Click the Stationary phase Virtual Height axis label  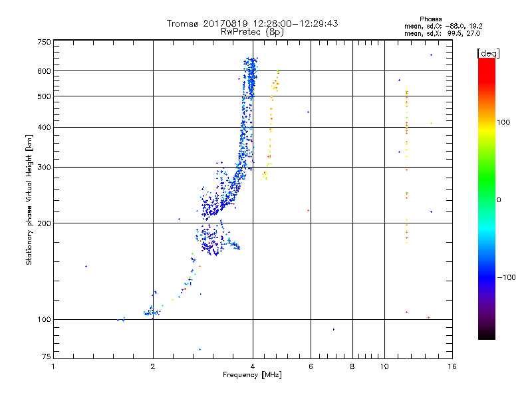click(x=29, y=199)
